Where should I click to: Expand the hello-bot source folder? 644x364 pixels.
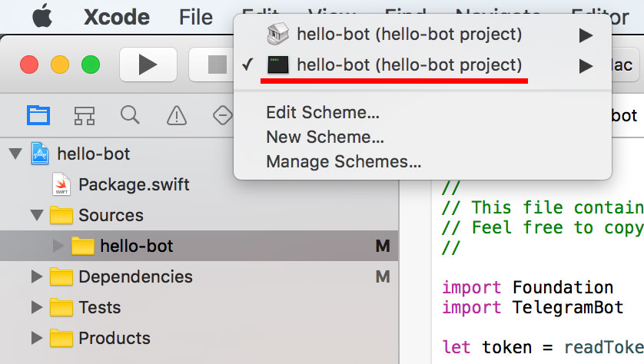point(58,246)
